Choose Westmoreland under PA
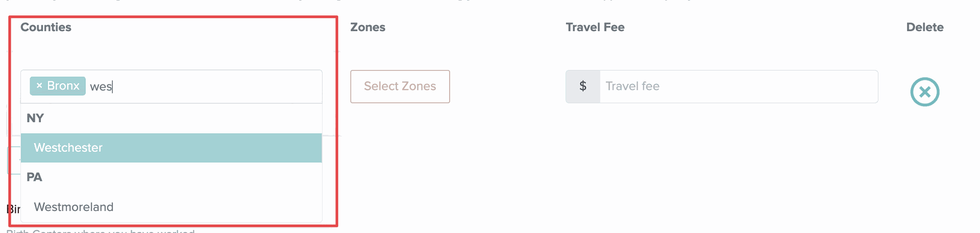The height and width of the screenshot is (233, 980). click(x=74, y=207)
